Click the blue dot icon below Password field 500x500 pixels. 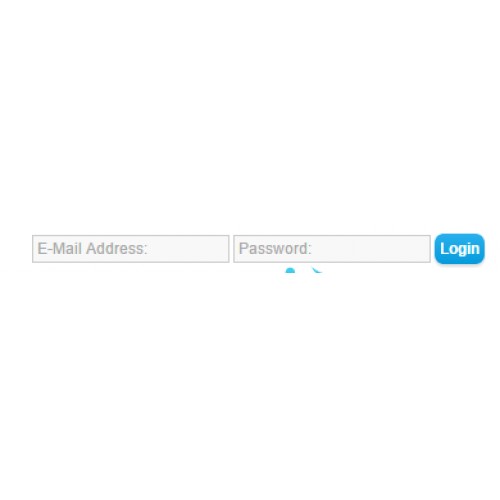click(290, 270)
